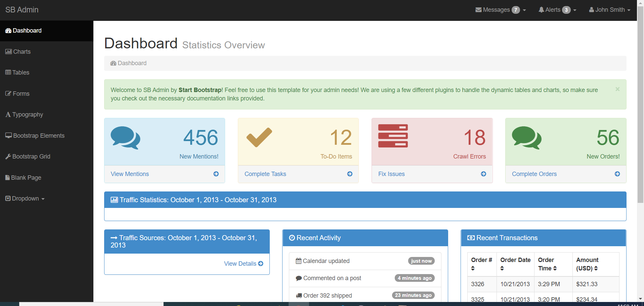Expand the Dropdown item in the sidebar
The image size is (644, 306).
(x=25, y=199)
